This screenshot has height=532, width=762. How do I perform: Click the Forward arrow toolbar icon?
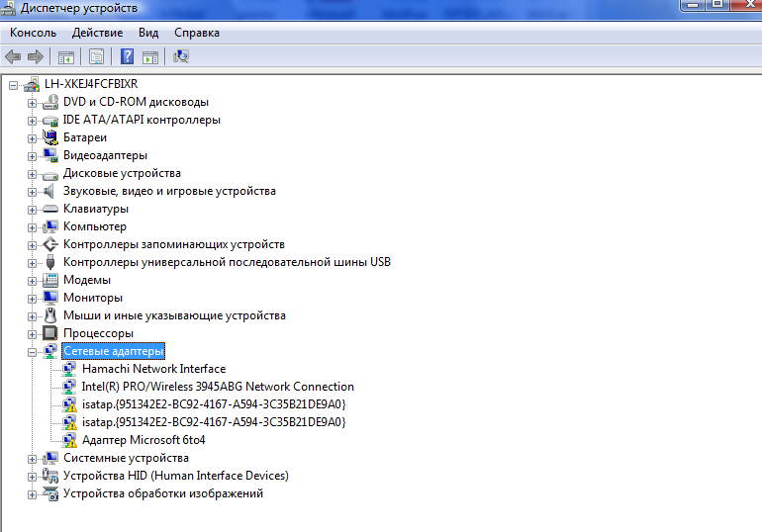pos(36,56)
